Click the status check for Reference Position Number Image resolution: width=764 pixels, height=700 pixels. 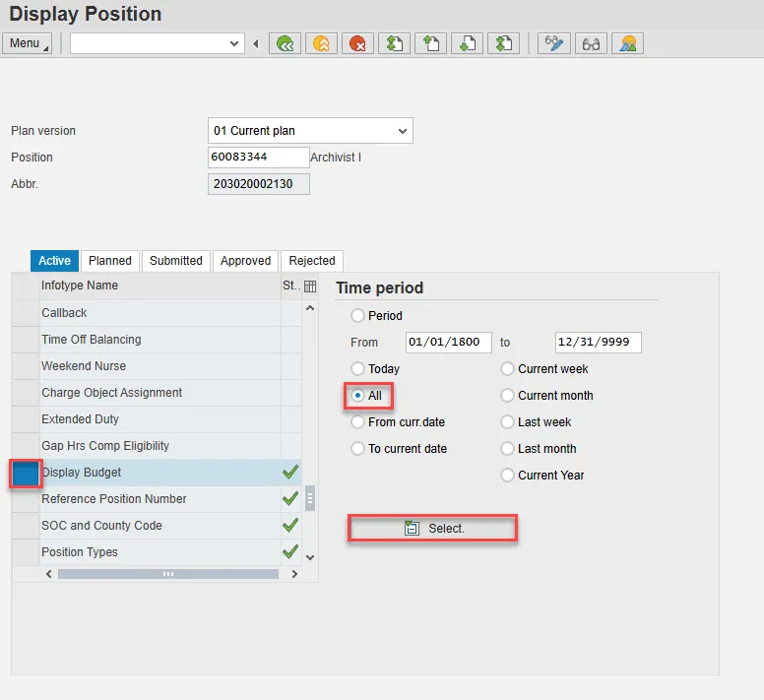point(290,498)
